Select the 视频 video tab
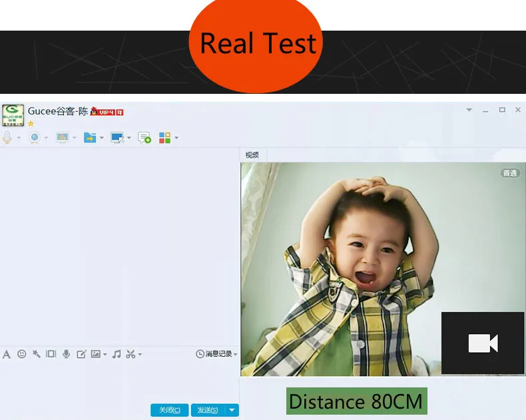Viewport: 526px width, 420px height. (252, 155)
